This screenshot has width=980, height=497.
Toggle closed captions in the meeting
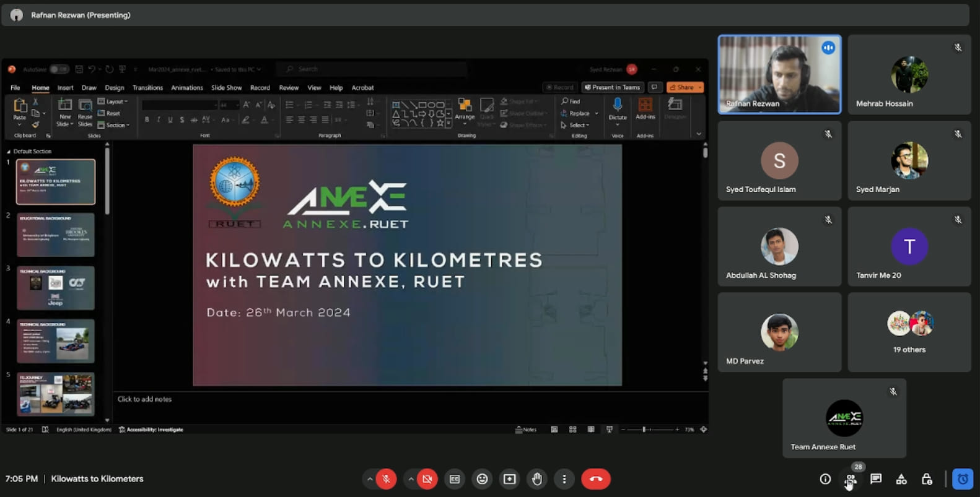click(455, 479)
